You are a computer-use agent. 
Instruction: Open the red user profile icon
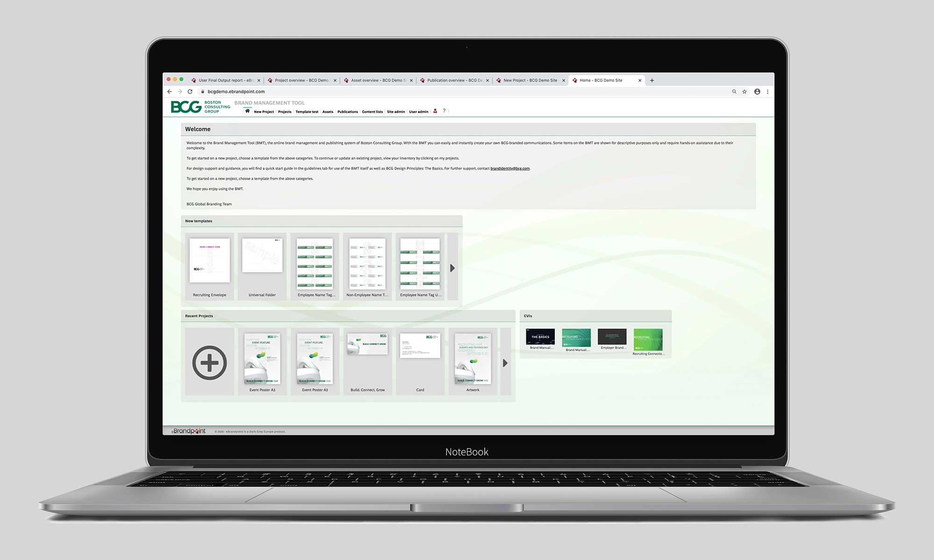[x=435, y=111]
